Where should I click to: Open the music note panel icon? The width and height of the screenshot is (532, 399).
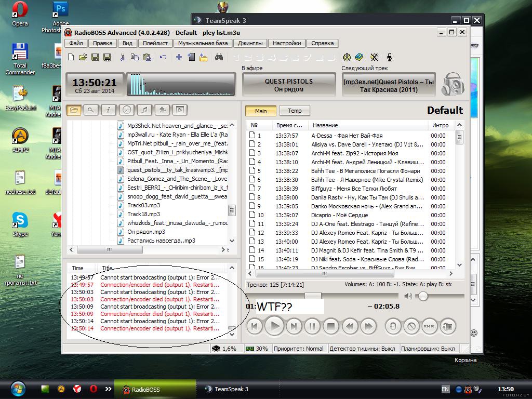coord(144,110)
